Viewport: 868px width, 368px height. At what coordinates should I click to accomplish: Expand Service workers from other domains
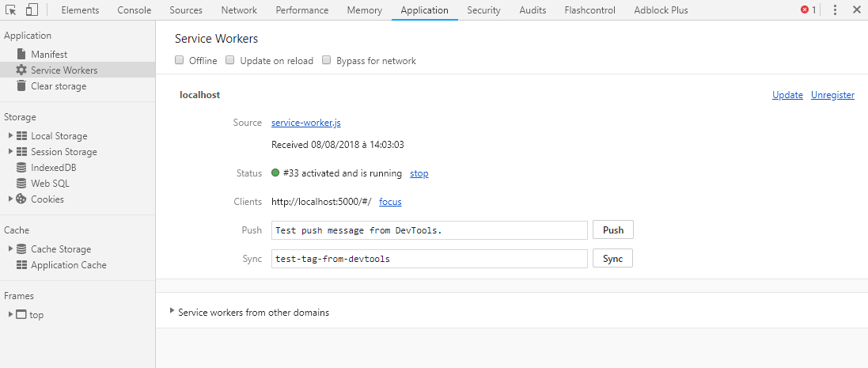click(x=172, y=312)
